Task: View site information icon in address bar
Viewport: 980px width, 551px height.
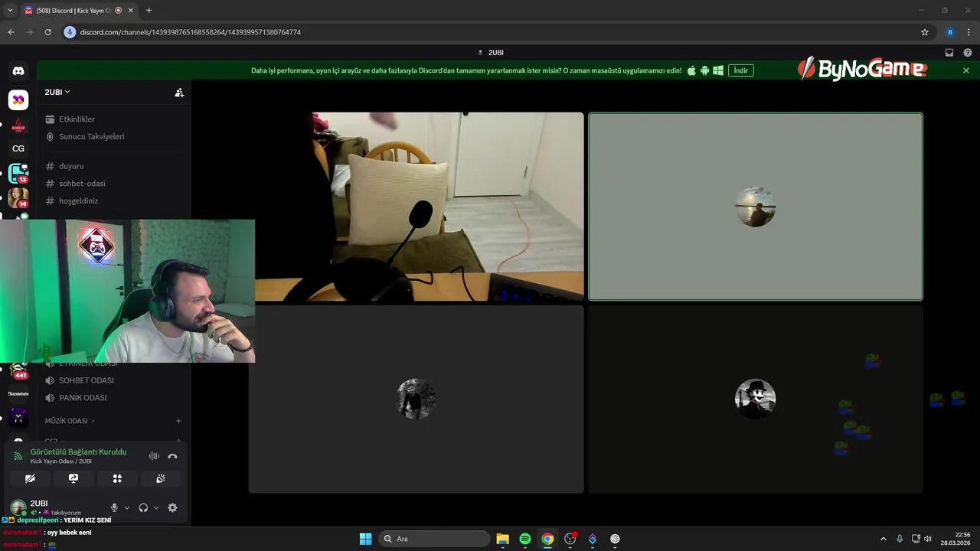Action: pos(70,32)
